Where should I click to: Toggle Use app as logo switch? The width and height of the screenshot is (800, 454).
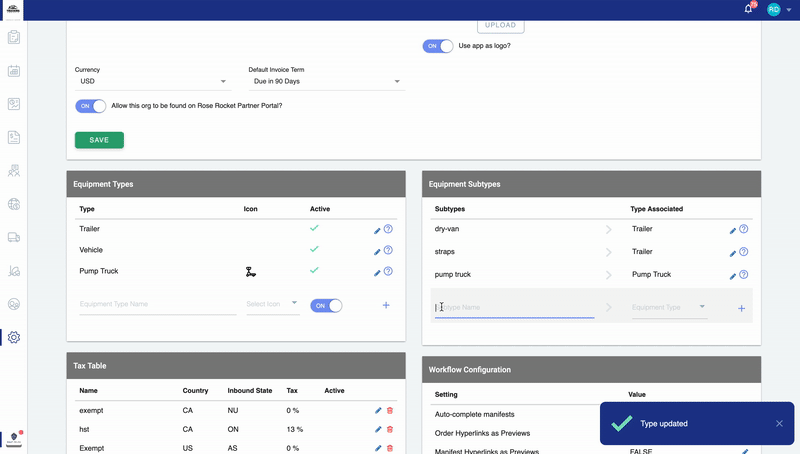click(438, 46)
